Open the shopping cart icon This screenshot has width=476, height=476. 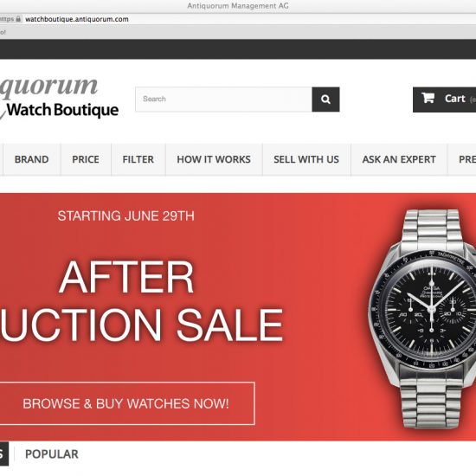(428, 98)
